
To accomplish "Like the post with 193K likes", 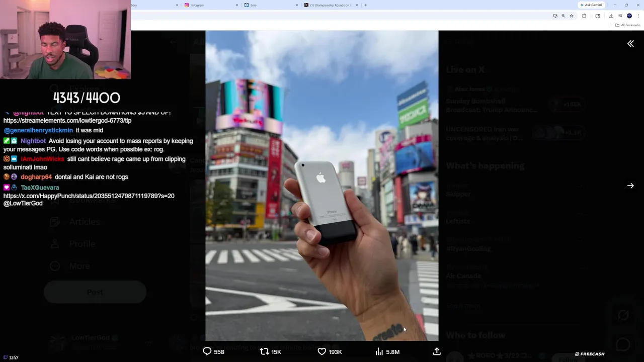I will pos(330,351).
